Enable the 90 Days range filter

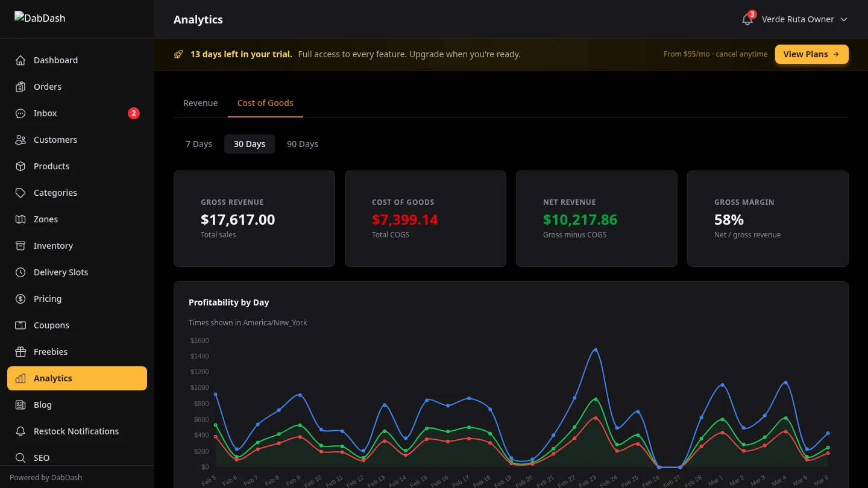click(303, 144)
